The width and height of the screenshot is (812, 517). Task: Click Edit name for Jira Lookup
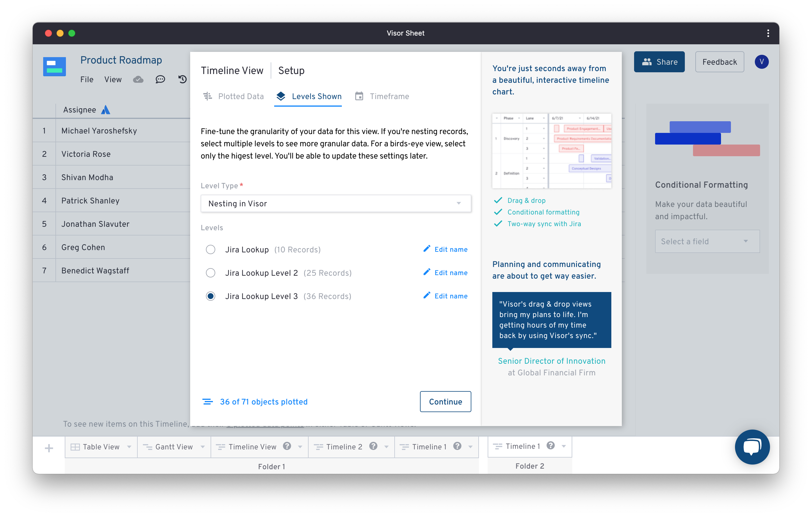[x=451, y=249]
